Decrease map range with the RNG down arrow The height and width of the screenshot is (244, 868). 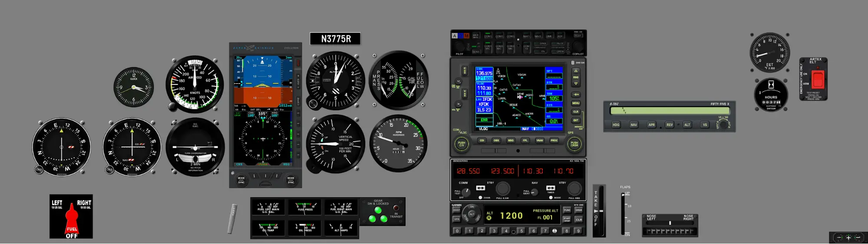[576, 83]
